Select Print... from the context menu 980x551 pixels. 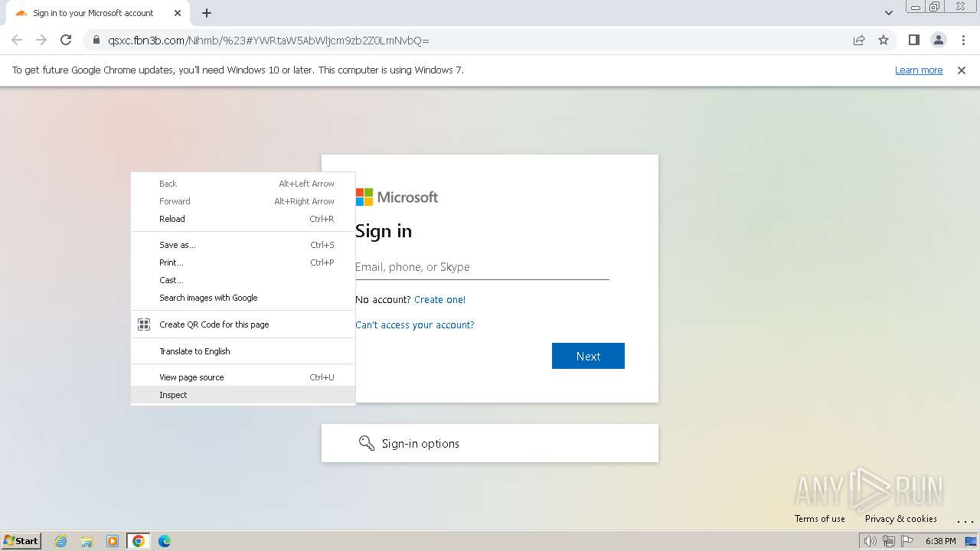pyautogui.click(x=243, y=262)
